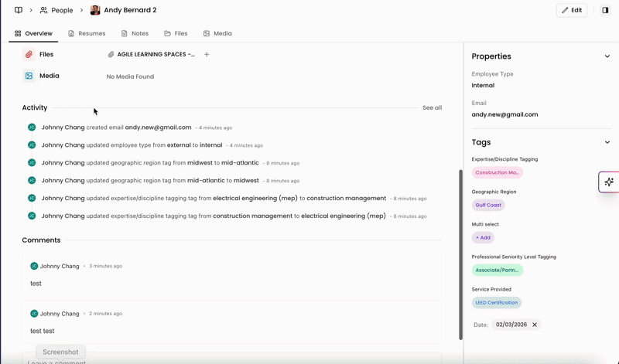619x364 pixels.
Task: Toggle the side panel icon
Action: coord(605,10)
